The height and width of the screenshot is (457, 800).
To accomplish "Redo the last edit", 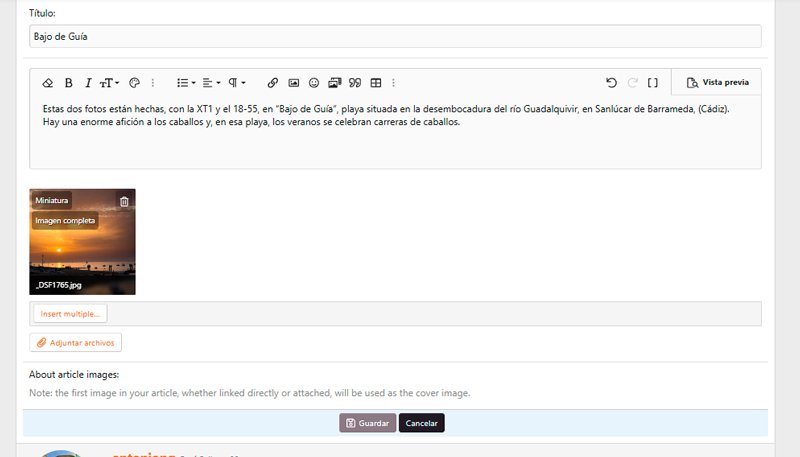I will [633, 83].
